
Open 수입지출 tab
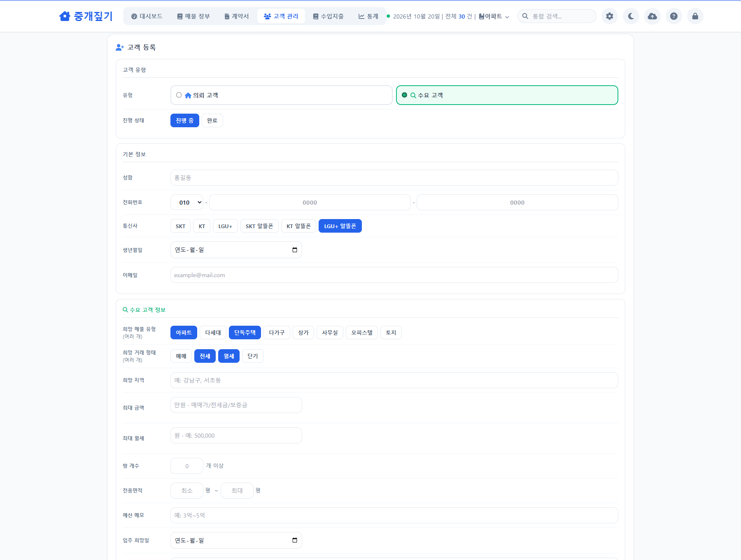[x=329, y=16]
